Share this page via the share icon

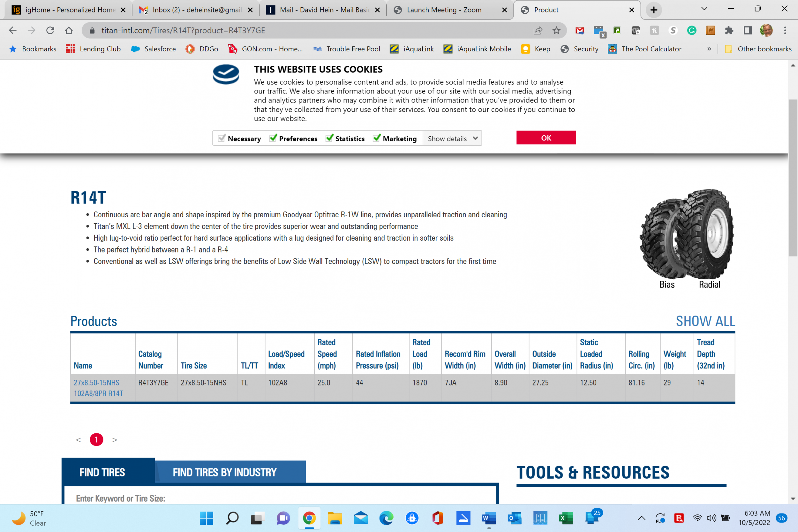[x=538, y=31]
